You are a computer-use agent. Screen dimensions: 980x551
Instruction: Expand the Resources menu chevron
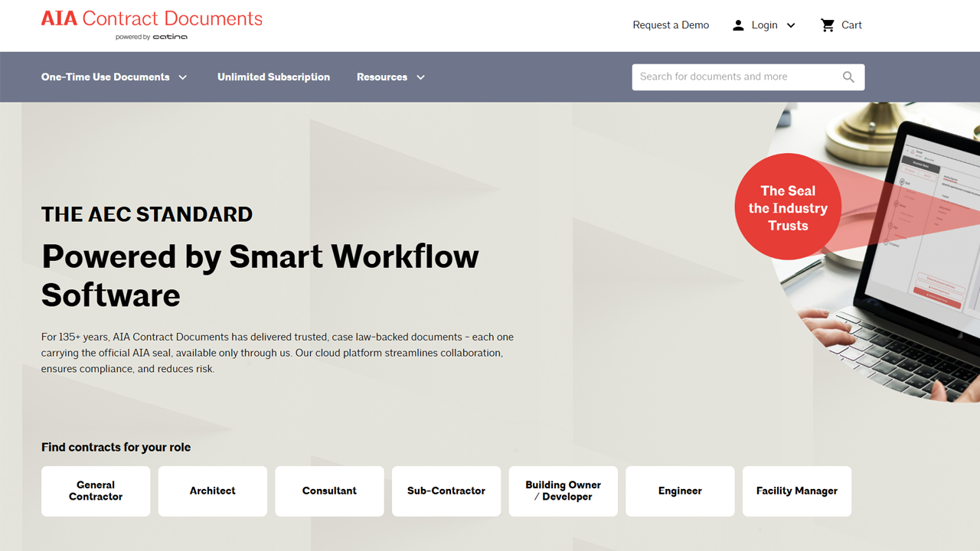pos(420,77)
